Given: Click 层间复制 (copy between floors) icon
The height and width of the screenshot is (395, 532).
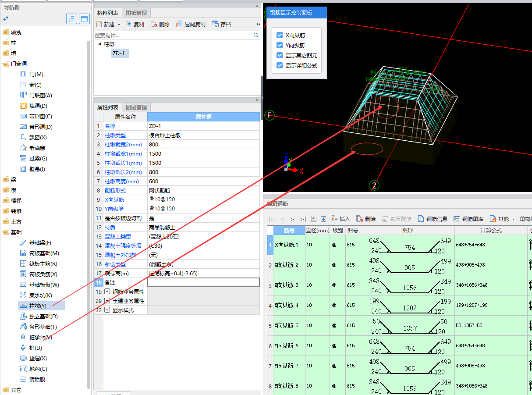Looking at the screenshot, I should (179, 25).
